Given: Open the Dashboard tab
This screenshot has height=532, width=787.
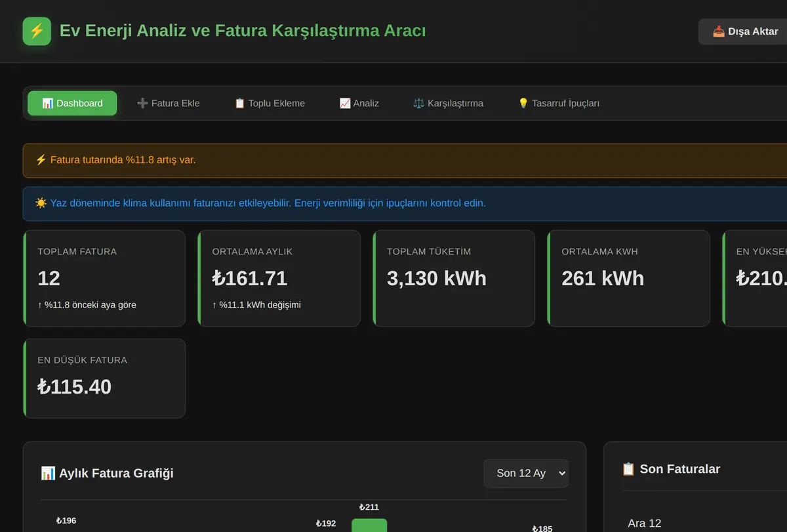Looking at the screenshot, I should tap(72, 103).
